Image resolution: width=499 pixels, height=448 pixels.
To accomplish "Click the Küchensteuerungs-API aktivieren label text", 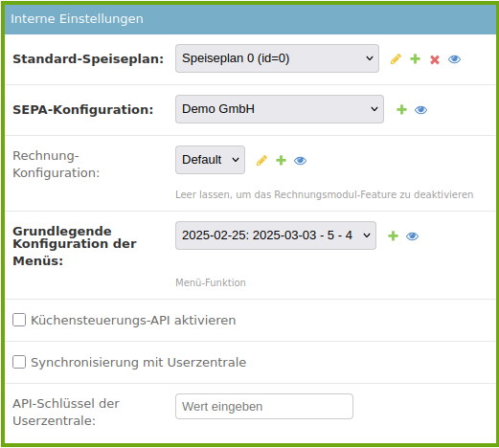I will 133,321.
